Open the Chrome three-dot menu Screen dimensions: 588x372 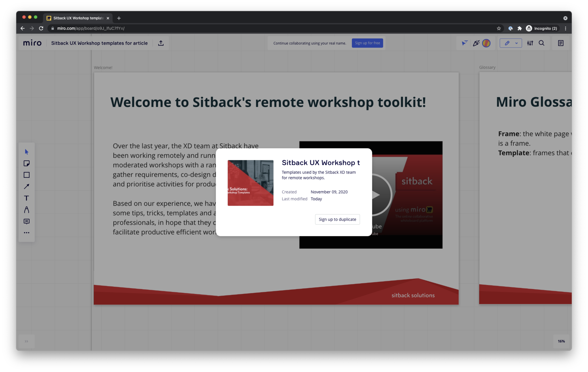coord(565,28)
